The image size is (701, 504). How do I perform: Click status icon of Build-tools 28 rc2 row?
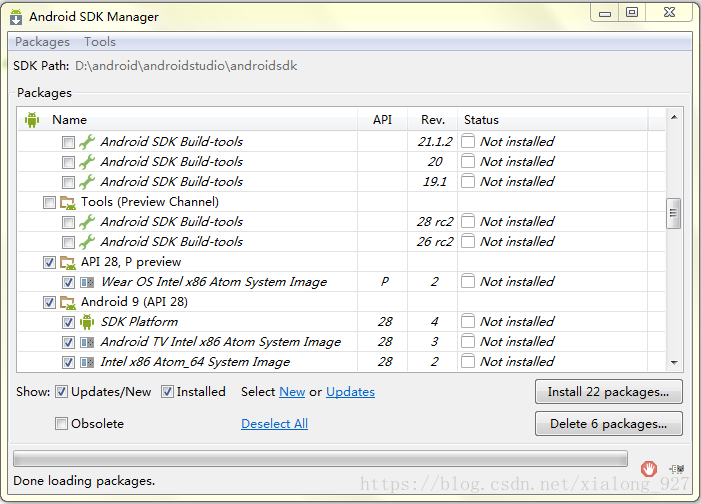[x=468, y=221]
